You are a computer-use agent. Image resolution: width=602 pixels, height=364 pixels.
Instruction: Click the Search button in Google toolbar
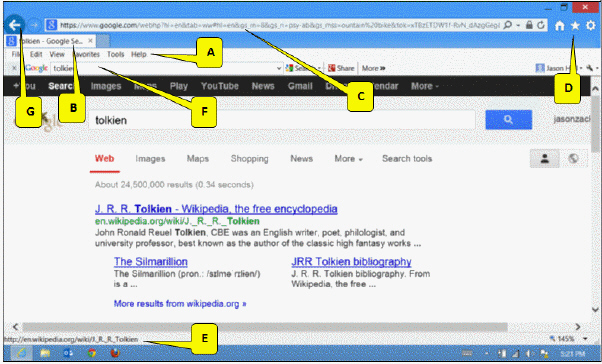tap(302, 68)
